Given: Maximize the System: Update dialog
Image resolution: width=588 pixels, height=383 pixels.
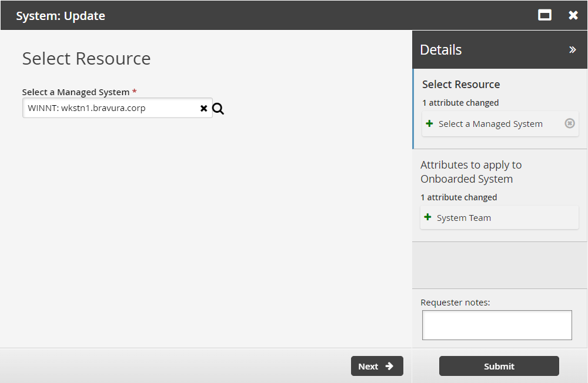Looking at the screenshot, I should pos(545,15).
